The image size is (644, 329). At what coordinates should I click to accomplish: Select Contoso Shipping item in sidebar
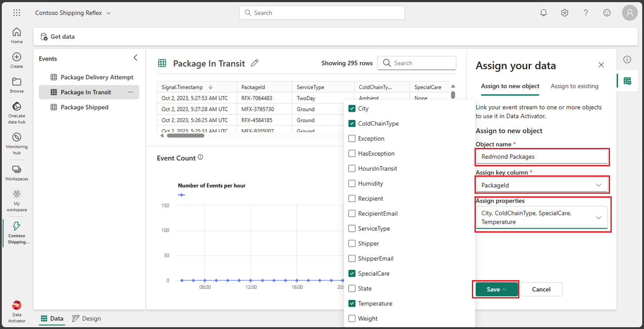click(17, 233)
